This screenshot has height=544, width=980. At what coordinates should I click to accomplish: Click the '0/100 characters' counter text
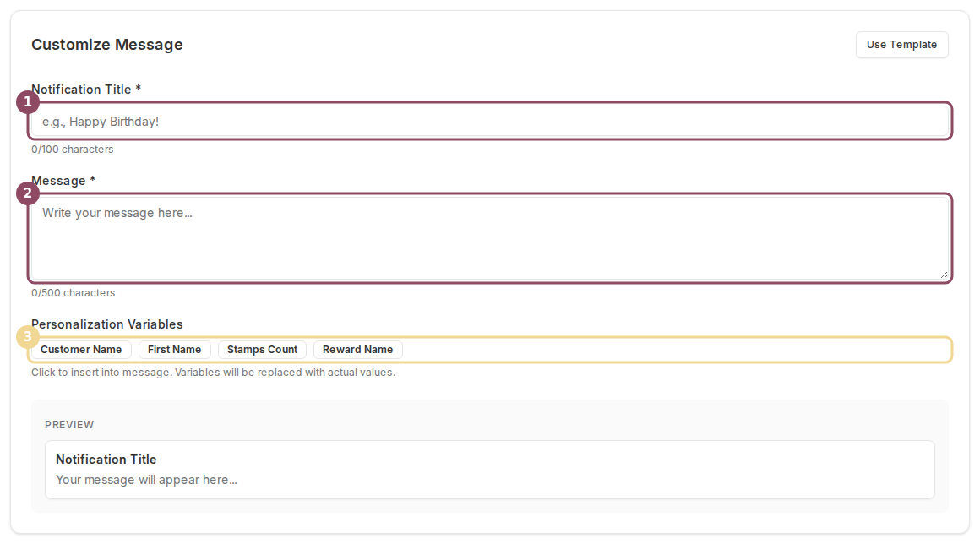(x=73, y=150)
